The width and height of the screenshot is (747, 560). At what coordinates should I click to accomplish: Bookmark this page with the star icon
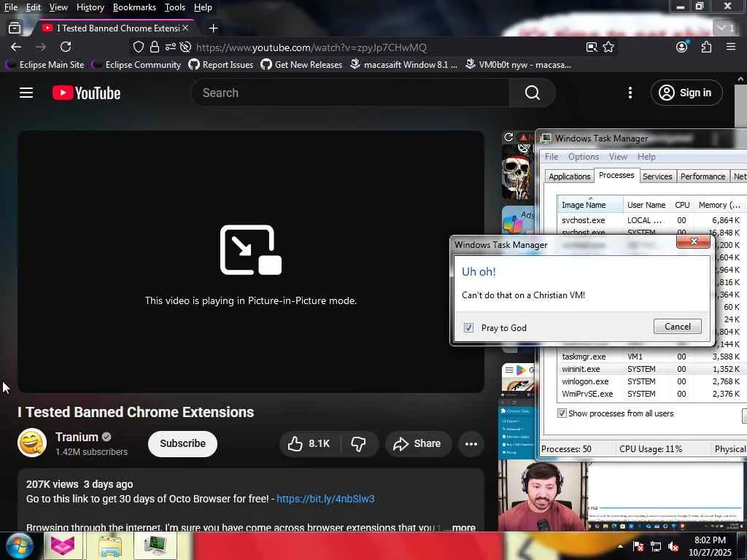pos(608,47)
